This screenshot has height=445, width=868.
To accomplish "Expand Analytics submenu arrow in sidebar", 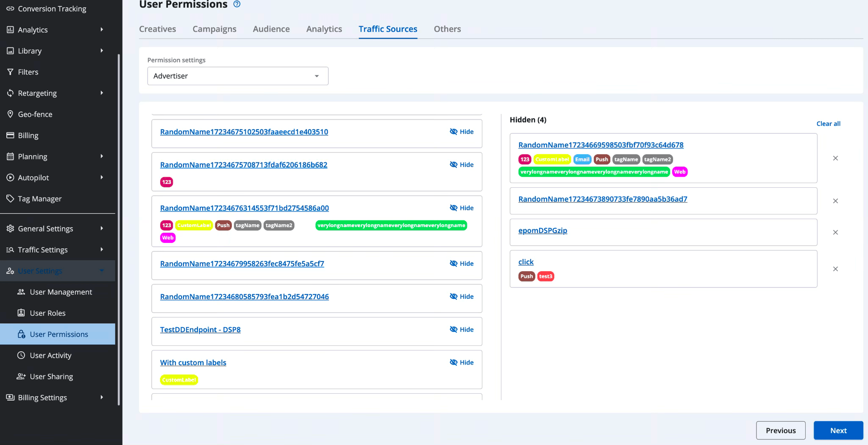I will coord(102,30).
